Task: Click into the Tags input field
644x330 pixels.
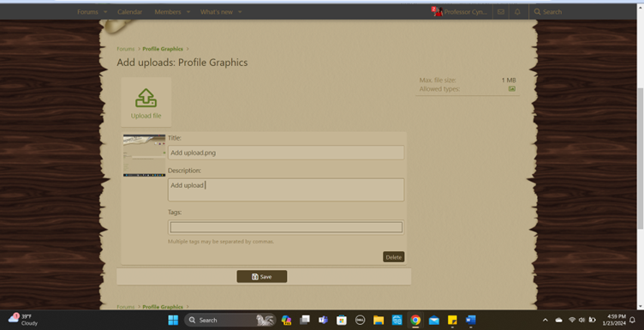Action: pyautogui.click(x=286, y=227)
